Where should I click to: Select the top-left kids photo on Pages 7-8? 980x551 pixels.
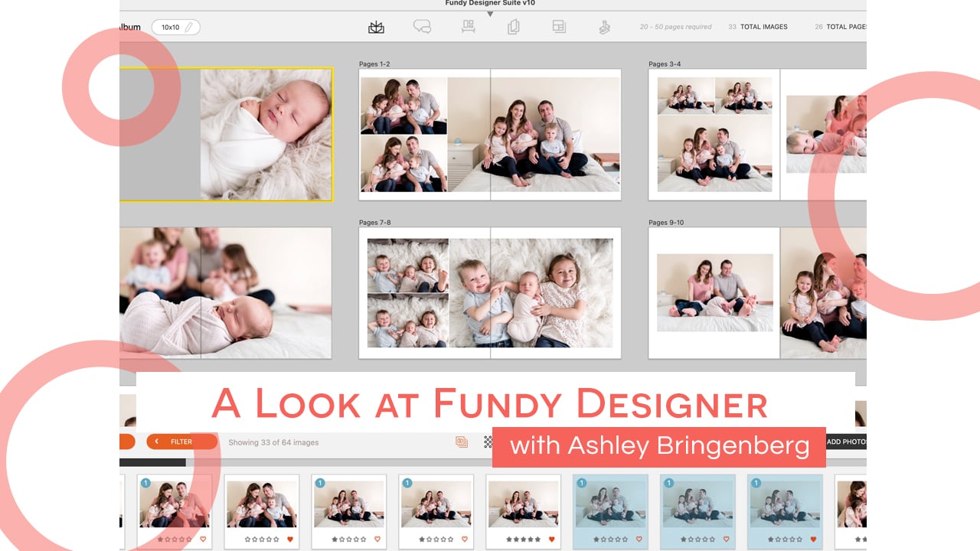(407, 265)
